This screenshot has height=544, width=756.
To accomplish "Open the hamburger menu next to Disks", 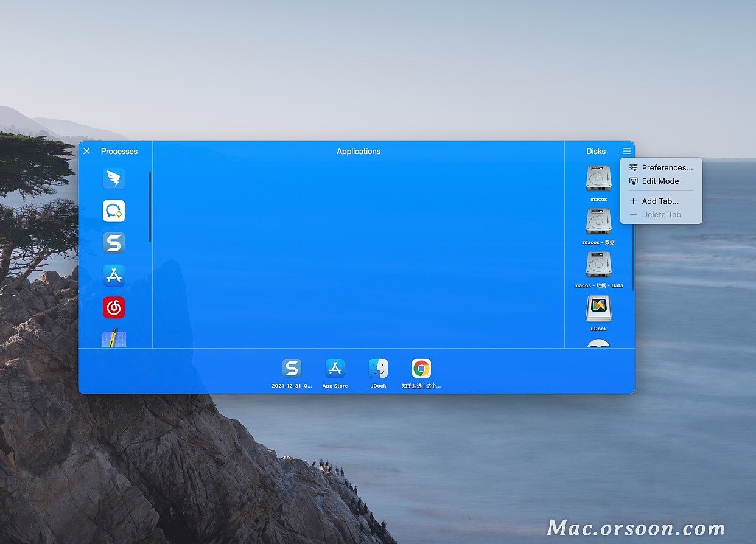I will point(627,150).
